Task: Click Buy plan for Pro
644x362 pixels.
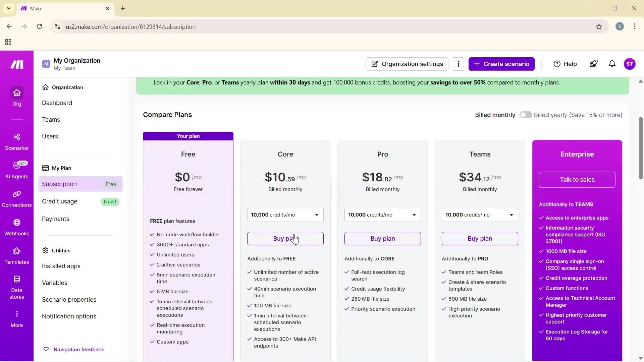Action: pos(382,239)
